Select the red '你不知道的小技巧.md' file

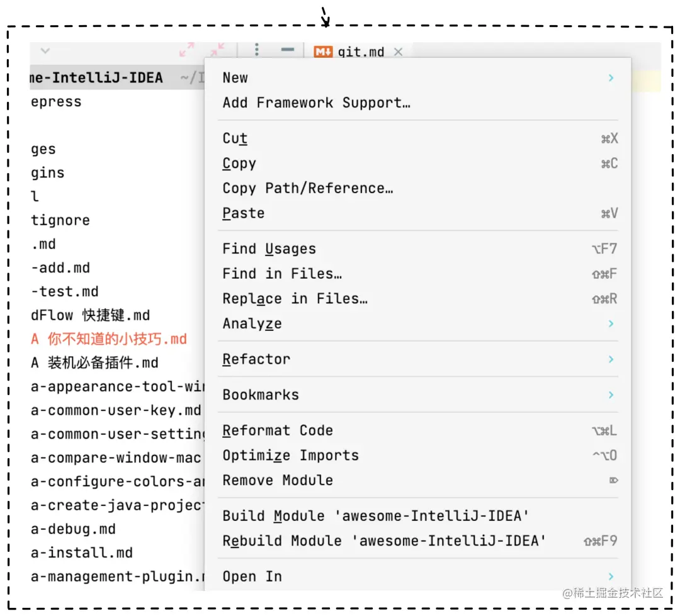117,339
